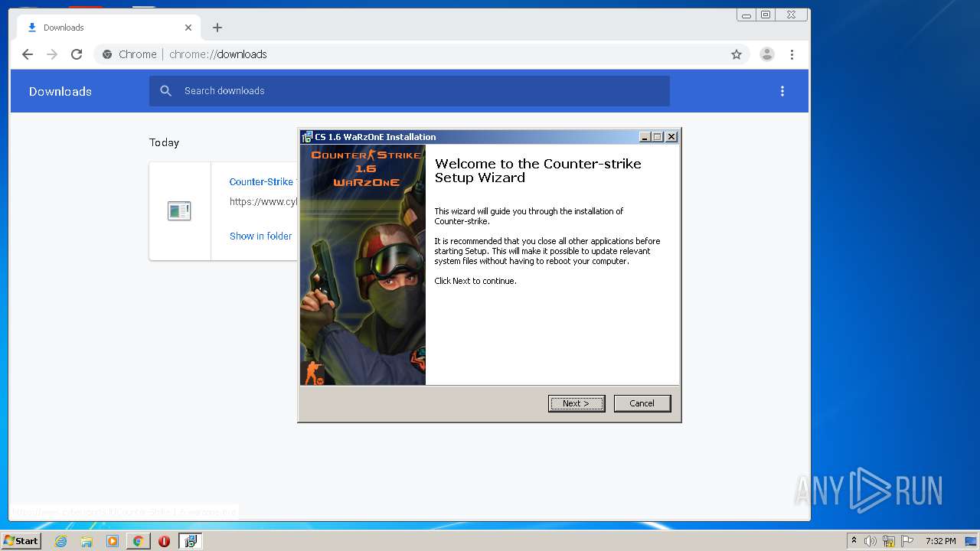980x551 pixels.
Task: Click the Show desktop tray button
Action: [972, 541]
